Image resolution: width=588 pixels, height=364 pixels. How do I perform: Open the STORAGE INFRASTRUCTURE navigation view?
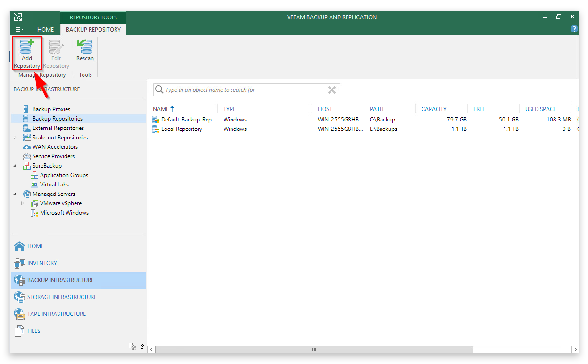point(78,297)
